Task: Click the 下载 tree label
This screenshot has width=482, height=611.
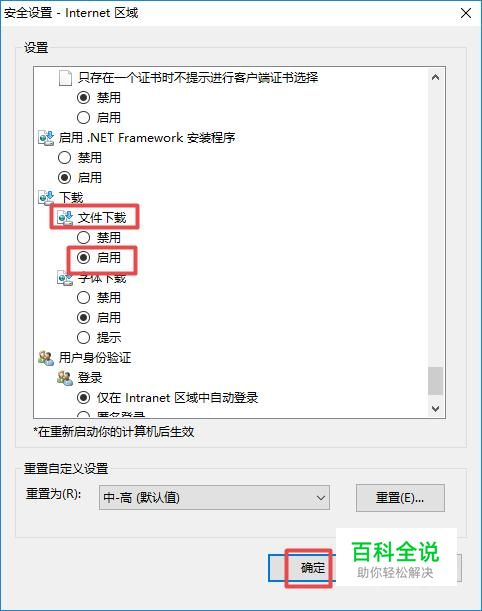Action: tap(71, 198)
